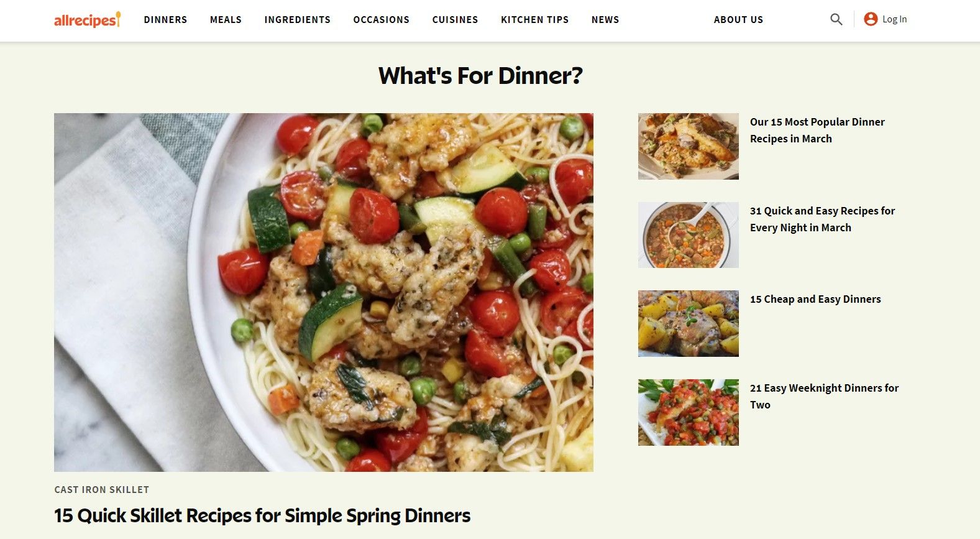Expand the Ingredients menu
Screen dimensions: 980x539
pos(298,20)
